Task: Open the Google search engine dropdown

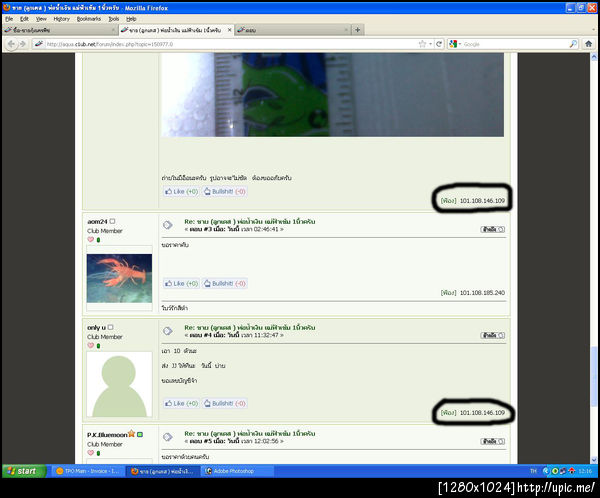Action: click(455, 44)
